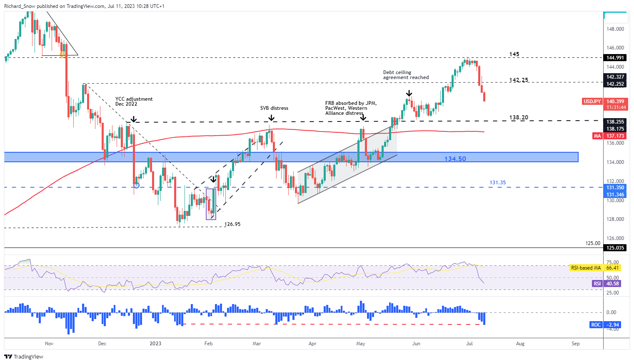
Task: Click the 136.000 price axis value
Action: [615, 143]
